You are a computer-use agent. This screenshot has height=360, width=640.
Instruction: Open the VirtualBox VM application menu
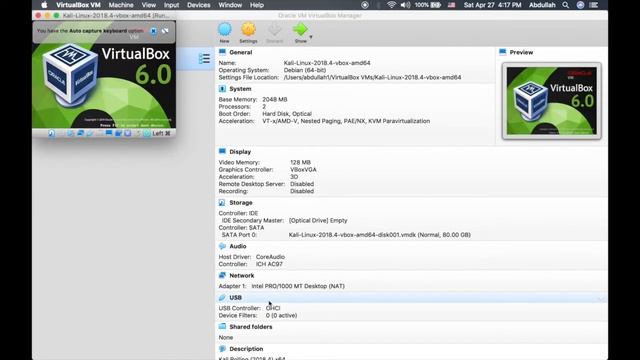78,5
